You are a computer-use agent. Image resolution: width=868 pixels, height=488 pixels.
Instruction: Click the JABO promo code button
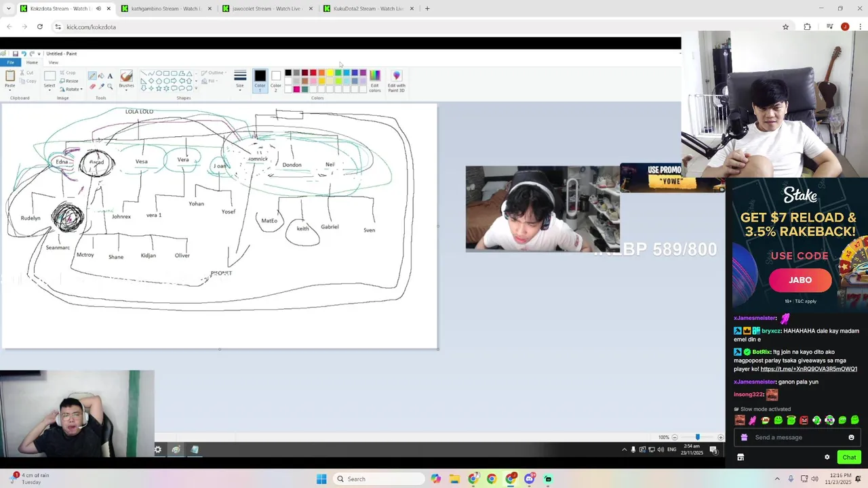[800, 280]
